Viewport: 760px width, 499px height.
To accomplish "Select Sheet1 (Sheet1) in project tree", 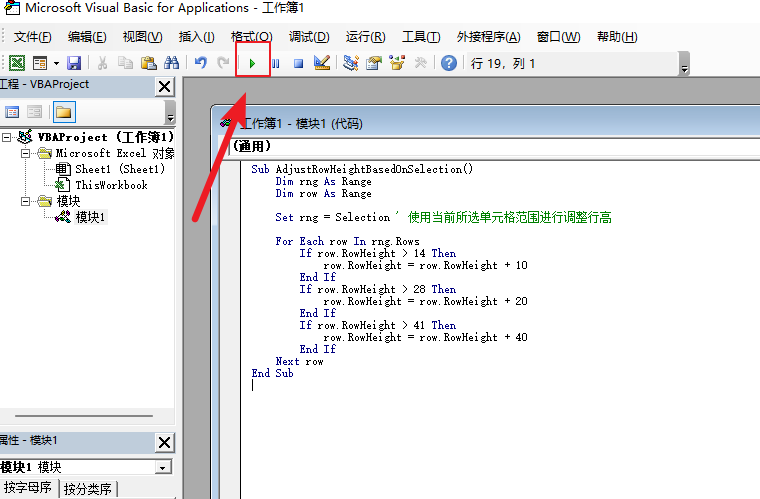I will (x=119, y=169).
